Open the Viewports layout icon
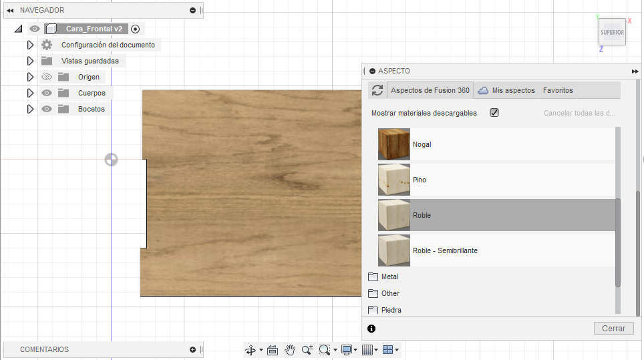This screenshot has width=644, height=360. coord(387,350)
